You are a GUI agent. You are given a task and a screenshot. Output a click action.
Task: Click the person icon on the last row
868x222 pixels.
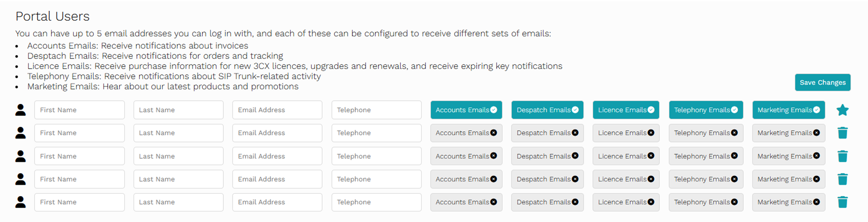pyautogui.click(x=20, y=202)
